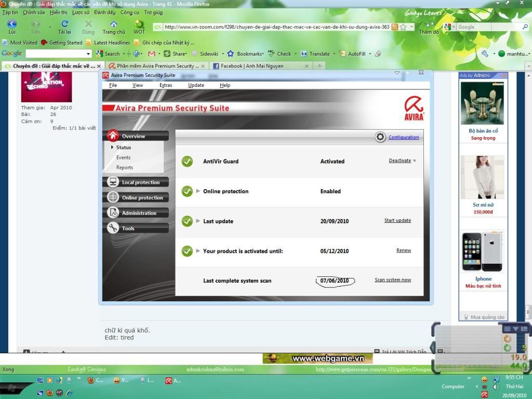Click the Sơ mi nữ ad image

coord(483,177)
